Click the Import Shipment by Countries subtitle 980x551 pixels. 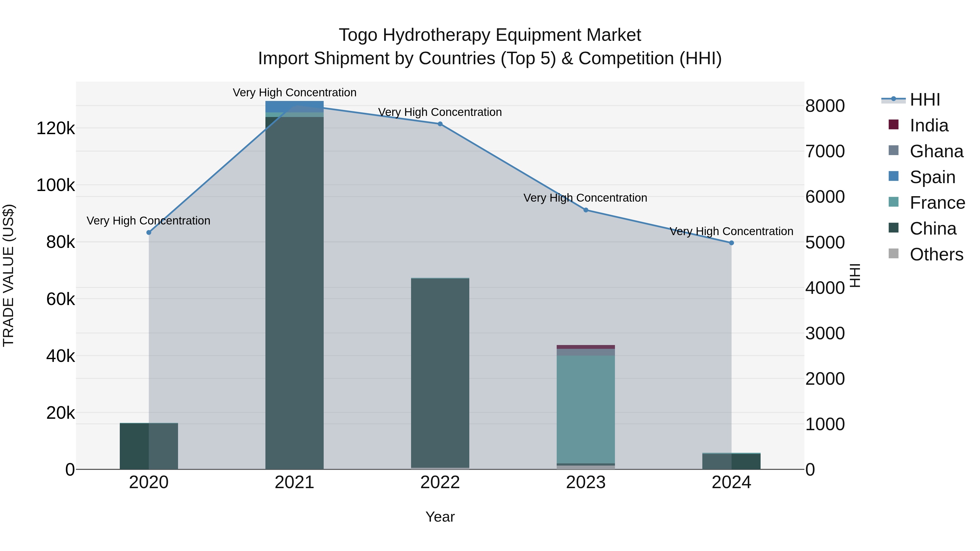[x=490, y=59]
